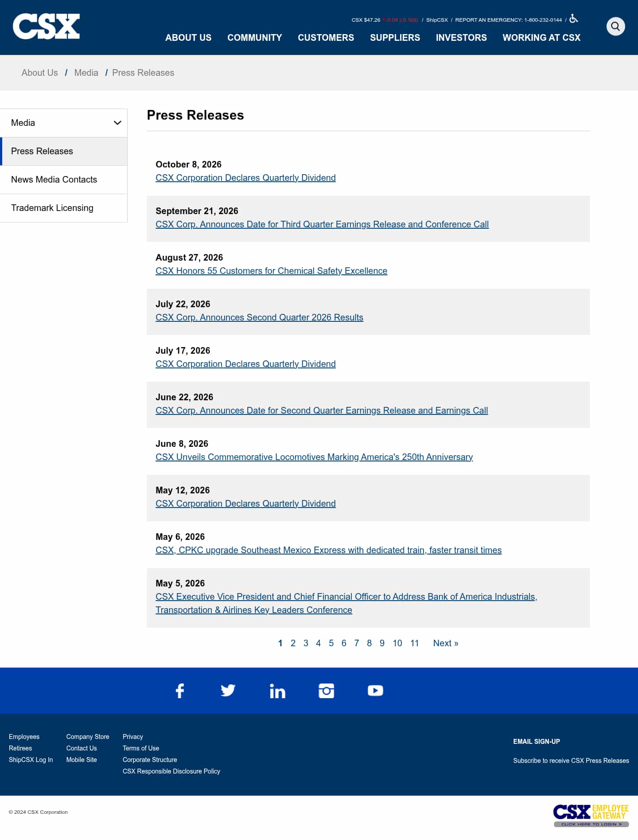Open CSX Twitter bird icon
The height and width of the screenshot is (840, 638).
pyautogui.click(x=228, y=691)
